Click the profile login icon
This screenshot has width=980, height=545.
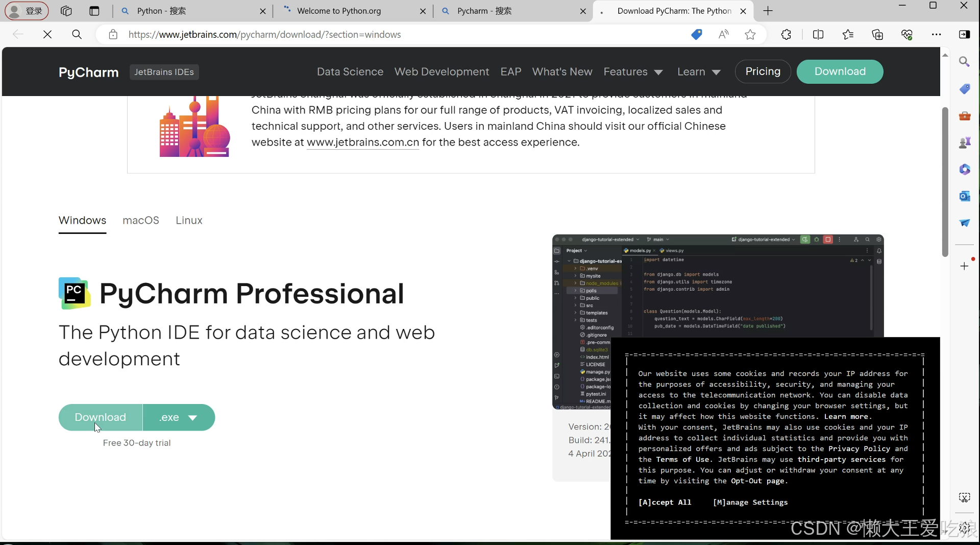[x=27, y=11]
